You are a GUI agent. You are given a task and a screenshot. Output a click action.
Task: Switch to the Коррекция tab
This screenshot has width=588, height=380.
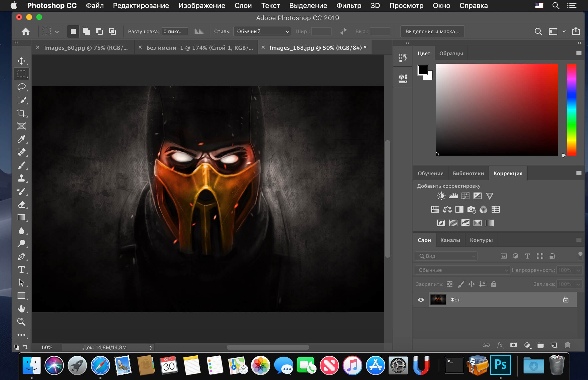(507, 173)
